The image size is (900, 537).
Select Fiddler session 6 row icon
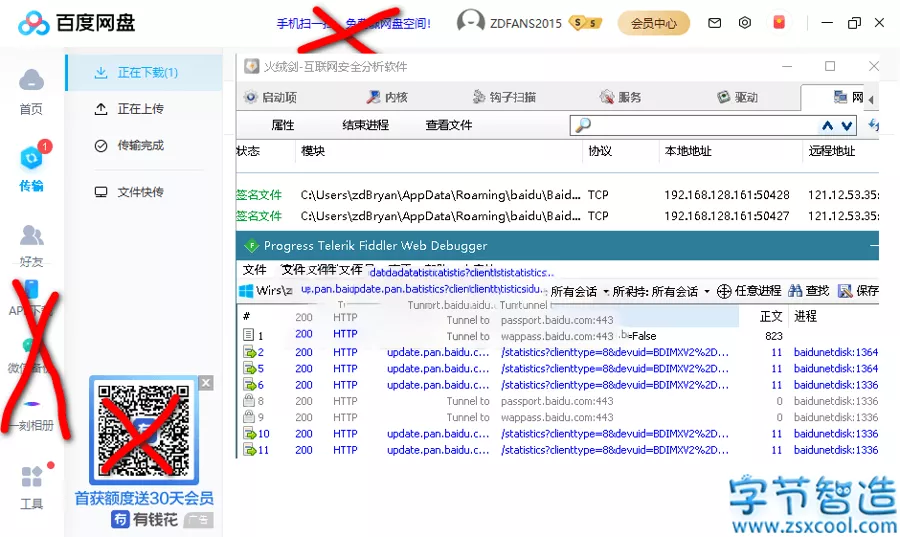click(250, 385)
